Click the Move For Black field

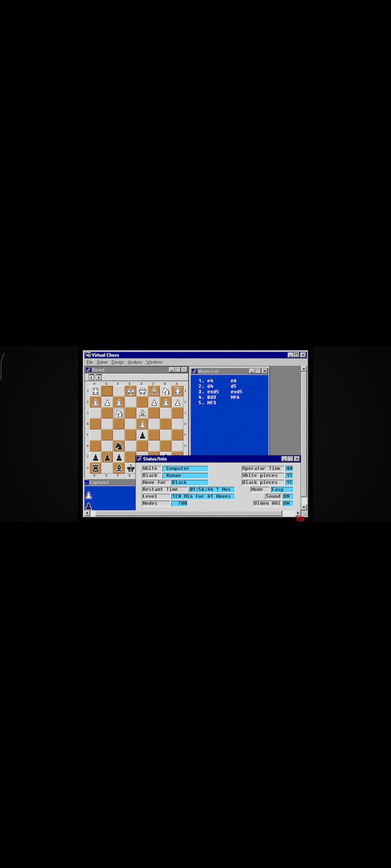[190, 482]
